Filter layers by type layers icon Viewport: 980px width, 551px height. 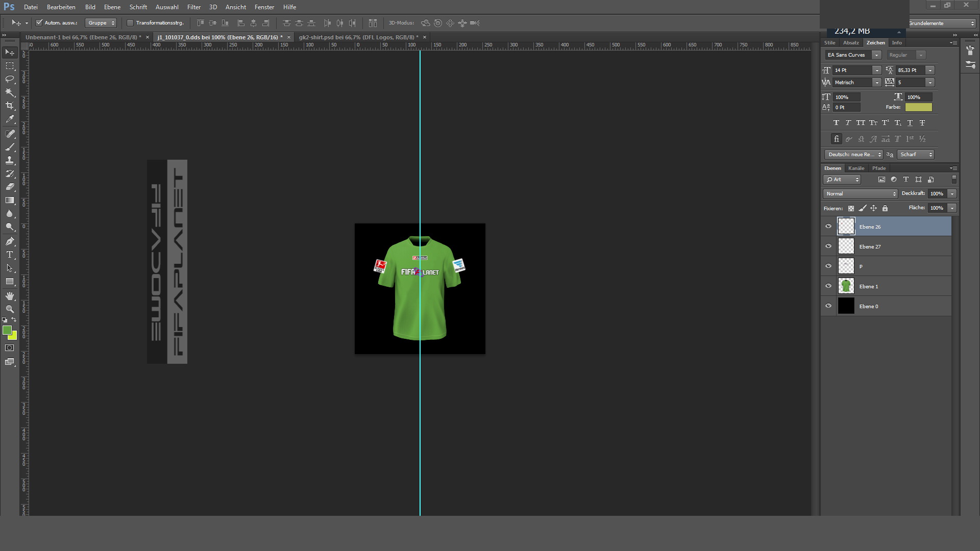[x=906, y=180]
